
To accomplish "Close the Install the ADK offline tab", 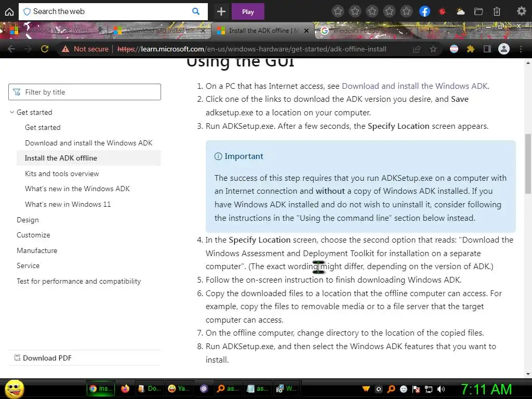I will (307, 31).
